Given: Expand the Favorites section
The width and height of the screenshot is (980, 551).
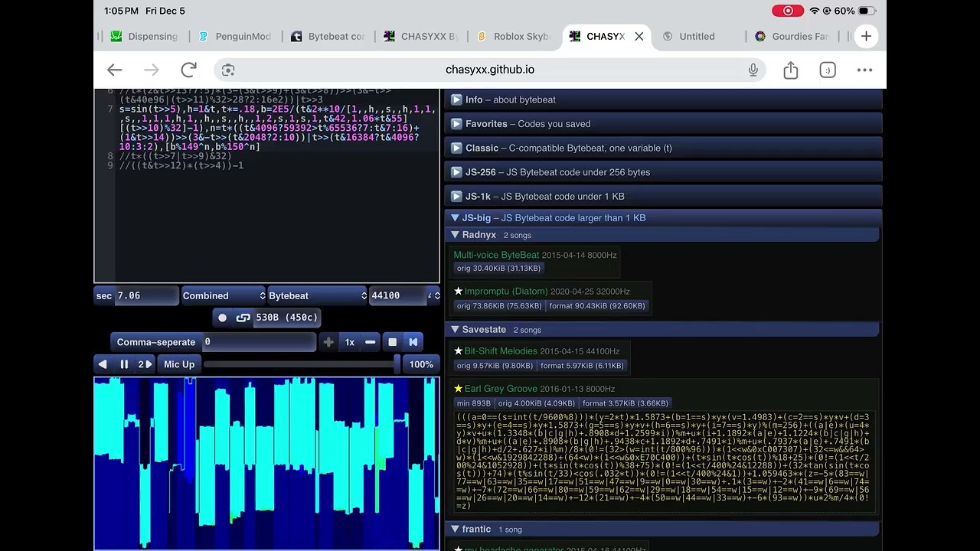Looking at the screenshot, I should (x=663, y=124).
